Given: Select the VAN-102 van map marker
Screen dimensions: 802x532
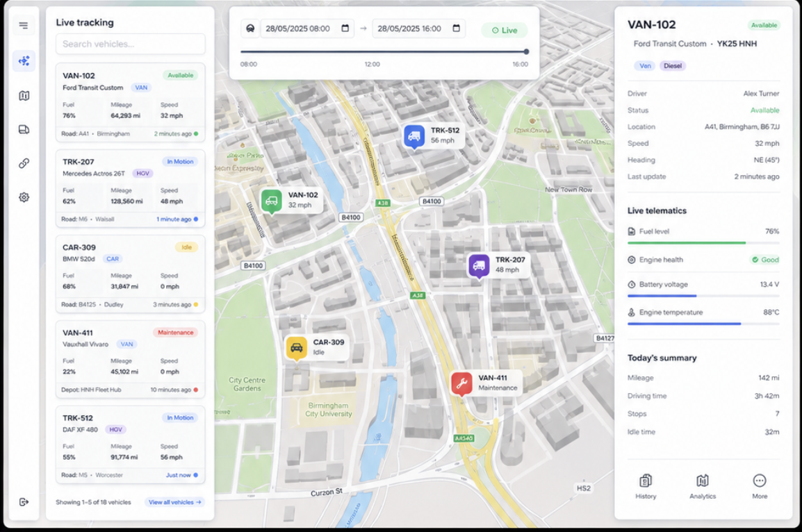Looking at the screenshot, I should point(271,201).
